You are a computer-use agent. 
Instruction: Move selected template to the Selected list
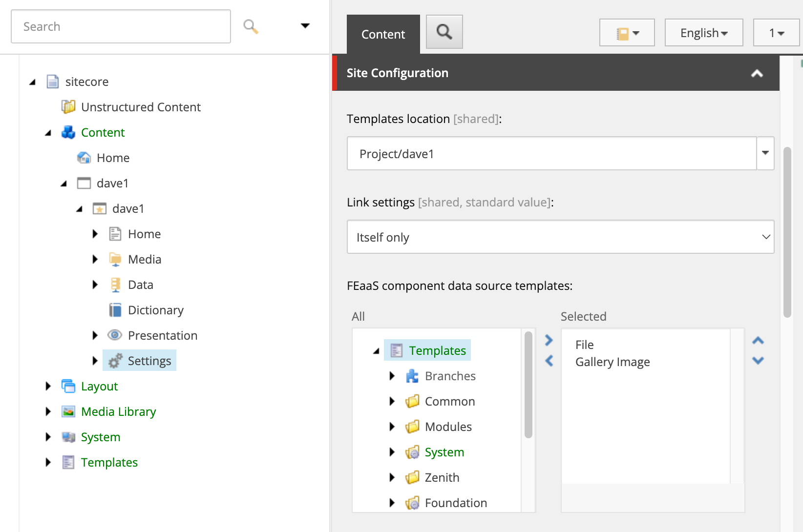pos(549,340)
